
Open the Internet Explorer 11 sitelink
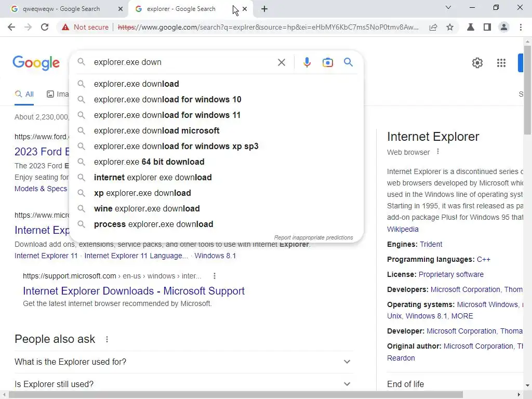point(46,256)
